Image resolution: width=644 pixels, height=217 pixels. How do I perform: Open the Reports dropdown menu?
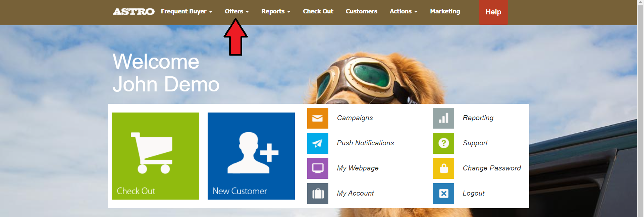[x=276, y=11]
